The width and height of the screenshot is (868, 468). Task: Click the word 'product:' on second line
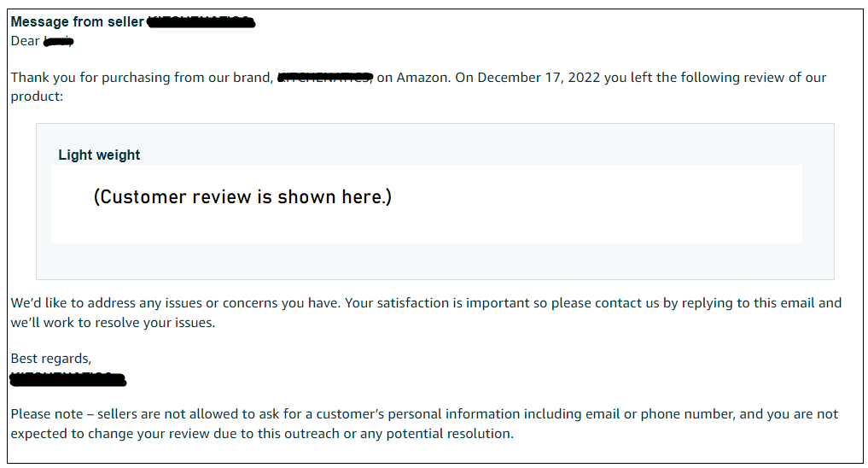tap(37, 97)
